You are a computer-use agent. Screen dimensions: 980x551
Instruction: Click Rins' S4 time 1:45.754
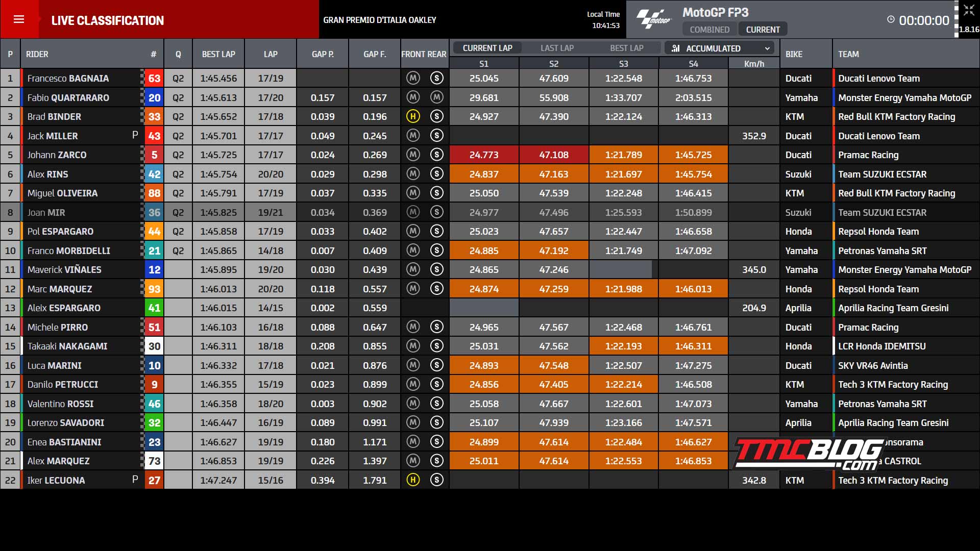(693, 174)
